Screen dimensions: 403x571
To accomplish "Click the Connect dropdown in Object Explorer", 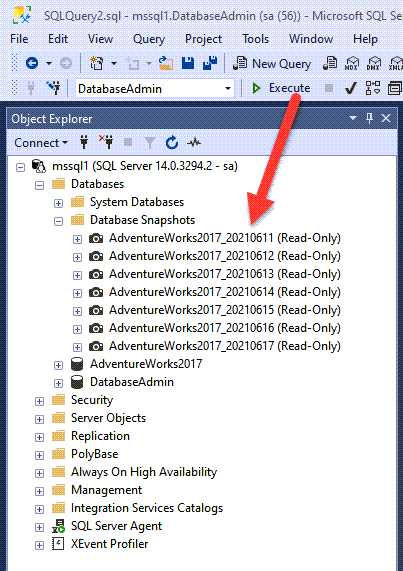I will coord(41,143).
